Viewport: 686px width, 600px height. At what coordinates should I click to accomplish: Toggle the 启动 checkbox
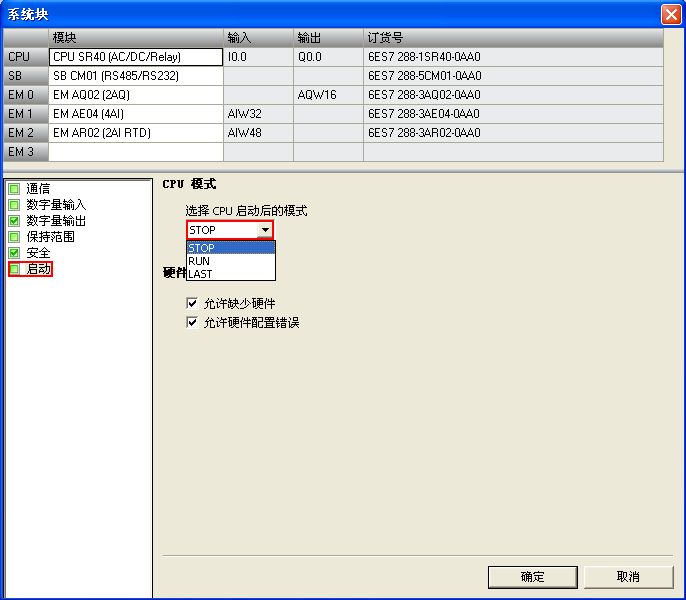(x=14, y=269)
